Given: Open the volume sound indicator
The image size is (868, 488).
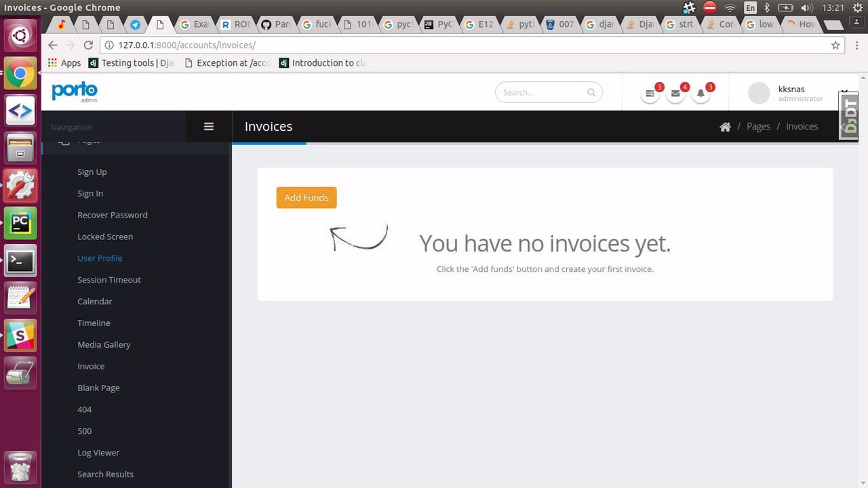Looking at the screenshot, I should pyautogui.click(x=806, y=7).
